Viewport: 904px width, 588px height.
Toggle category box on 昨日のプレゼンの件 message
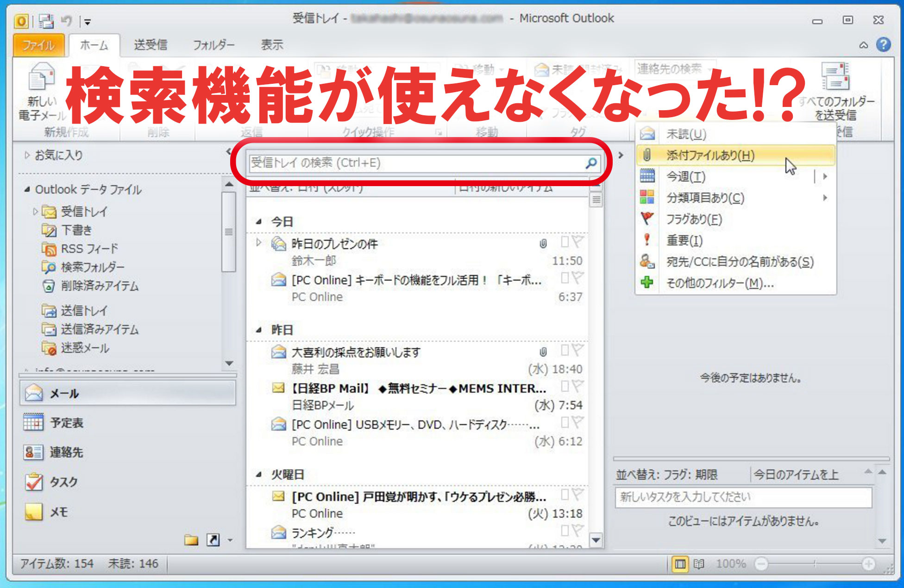coord(565,242)
